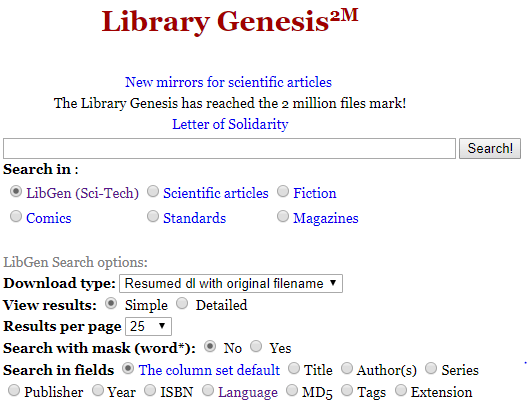
Task: Select the Extension field radio button
Action: (x=401, y=391)
